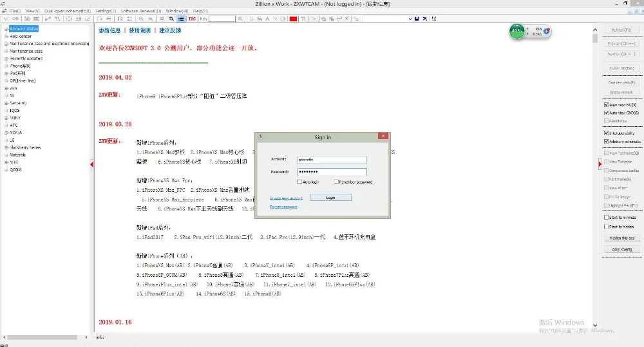This screenshot has height=347, width=644.
Task: Expand Recently updated tree node
Action: (6, 59)
